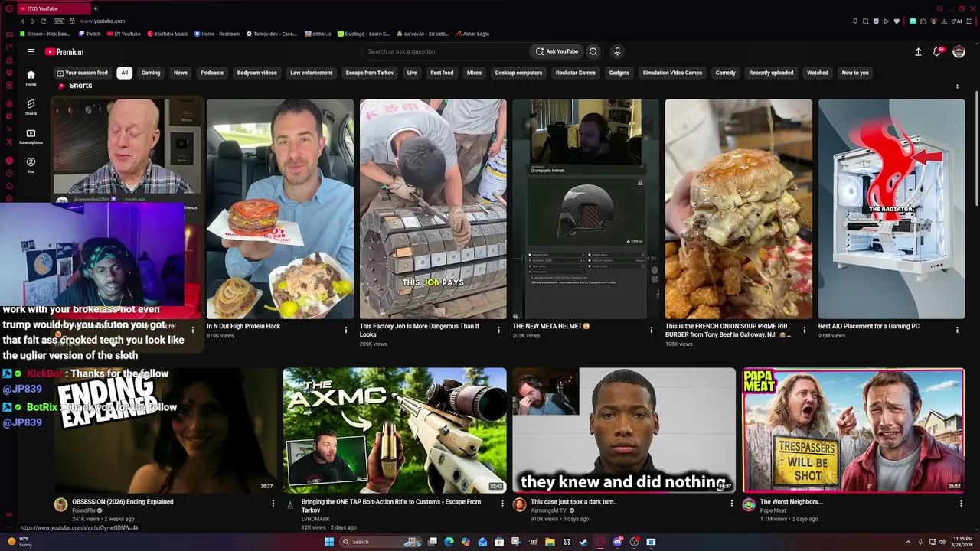Open the date and time clock

[x=962, y=542]
